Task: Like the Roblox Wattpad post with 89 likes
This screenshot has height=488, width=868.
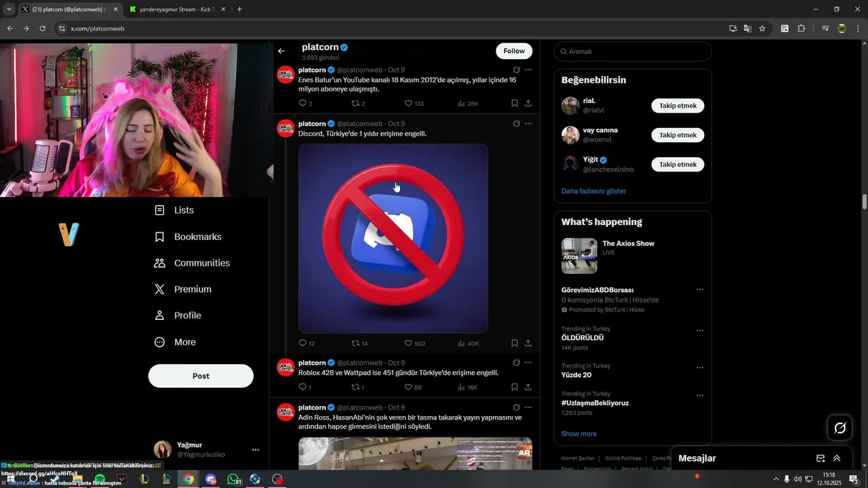Action: (408, 387)
